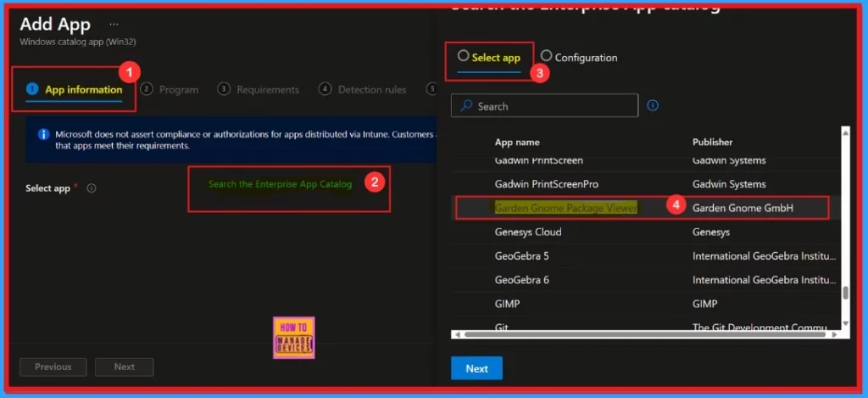
Task: Open the App information step tab
Action: point(75,90)
